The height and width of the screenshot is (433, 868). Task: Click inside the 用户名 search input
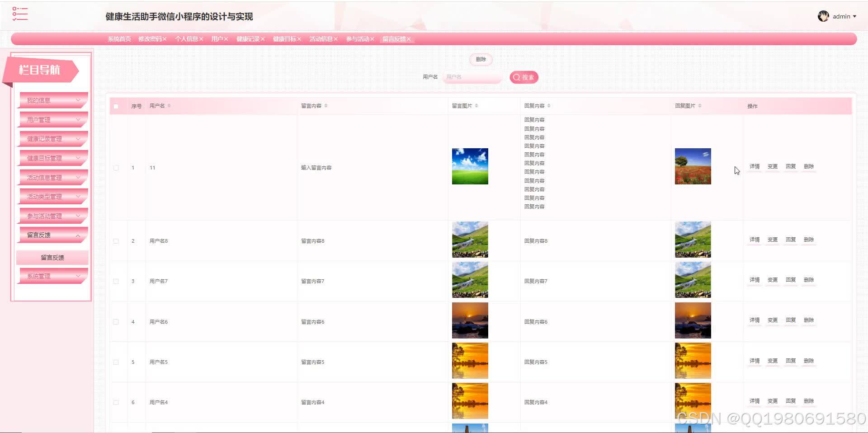click(472, 77)
